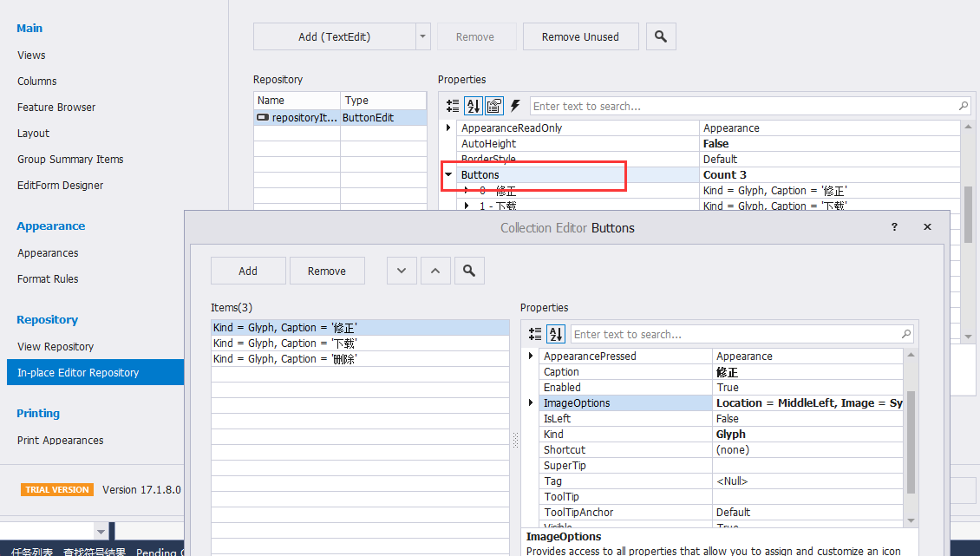Switch main property grid to categorized view

453,106
